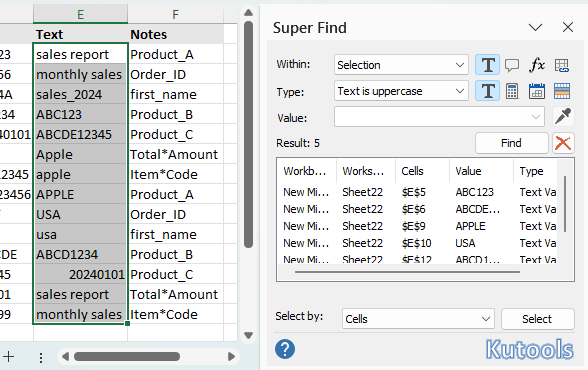Click the results list vertical scrollbar
This screenshot has height=370, width=588.
coord(565,204)
